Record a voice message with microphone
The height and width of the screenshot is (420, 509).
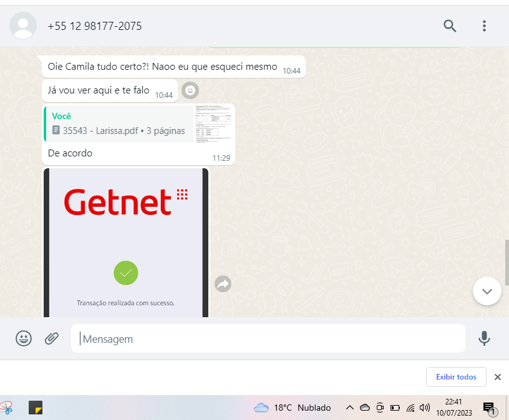coord(484,338)
